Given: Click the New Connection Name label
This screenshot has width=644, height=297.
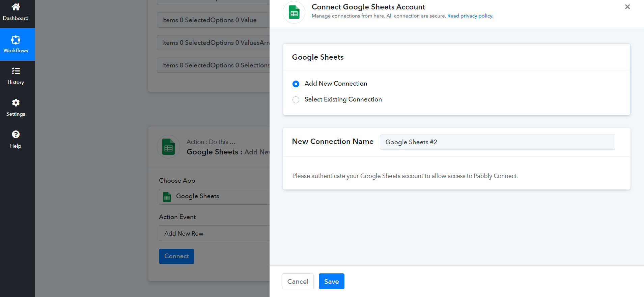Looking at the screenshot, I should pyautogui.click(x=333, y=142).
